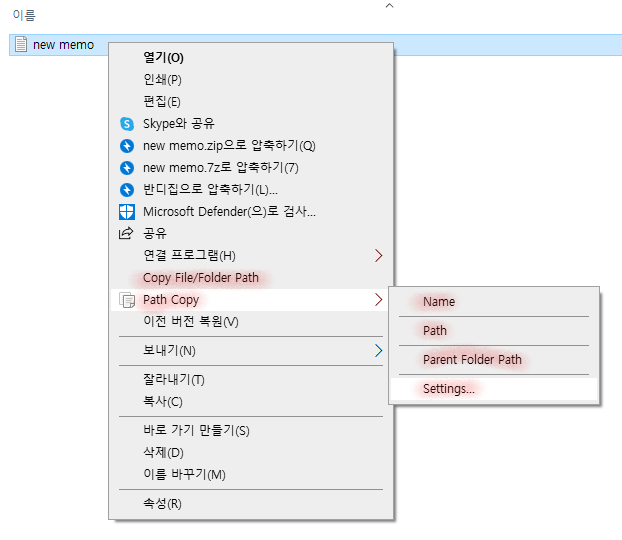622x540 pixels.
Task: Open the 보내기(N) menu entry
Action: click(251, 351)
